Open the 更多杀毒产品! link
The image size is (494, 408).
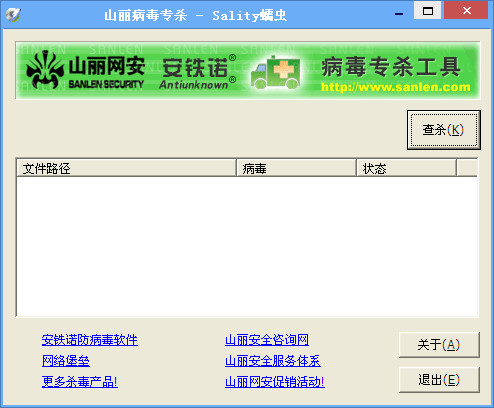coord(80,382)
